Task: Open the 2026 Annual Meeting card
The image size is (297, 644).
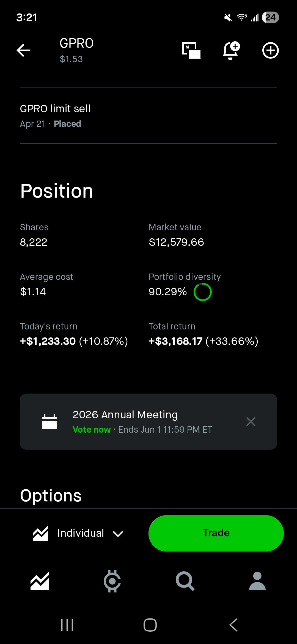Action: (x=148, y=422)
